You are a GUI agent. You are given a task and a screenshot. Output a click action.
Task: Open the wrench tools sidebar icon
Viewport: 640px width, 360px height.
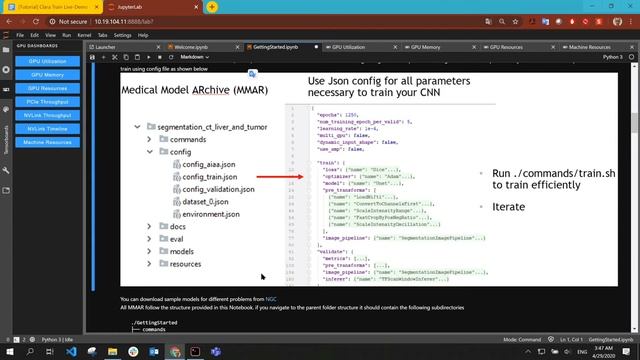[6, 170]
